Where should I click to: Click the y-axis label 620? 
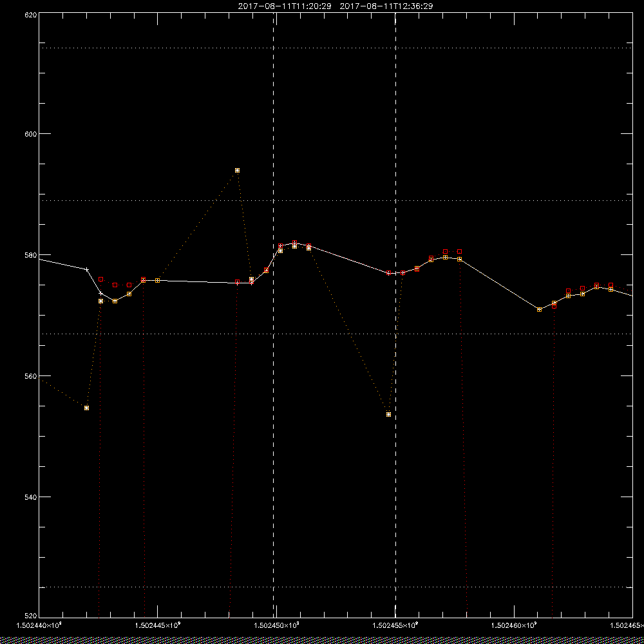coord(31,15)
